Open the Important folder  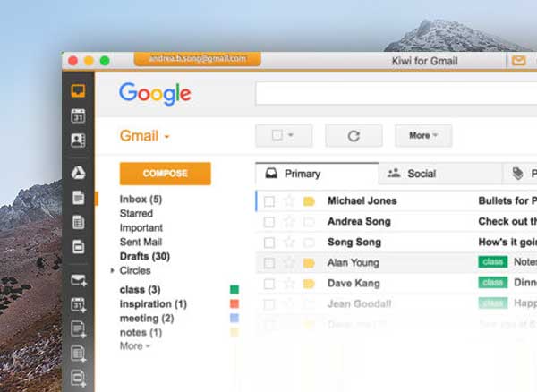pos(141,227)
